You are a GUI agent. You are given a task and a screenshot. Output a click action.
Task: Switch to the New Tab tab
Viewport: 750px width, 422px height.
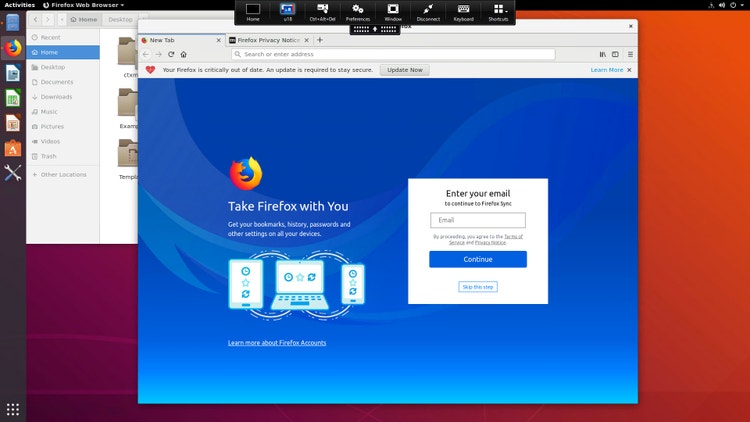tap(181, 40)
